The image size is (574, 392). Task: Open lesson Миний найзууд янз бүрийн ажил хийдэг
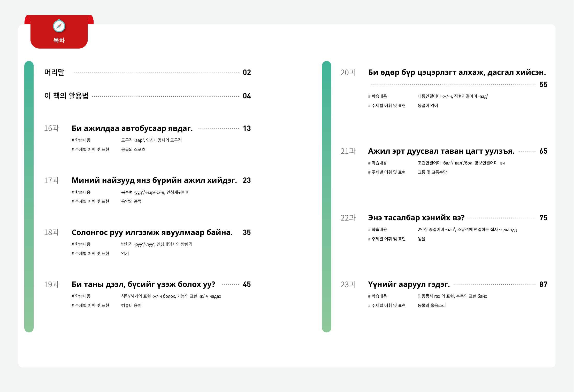[x=154, y=180]
